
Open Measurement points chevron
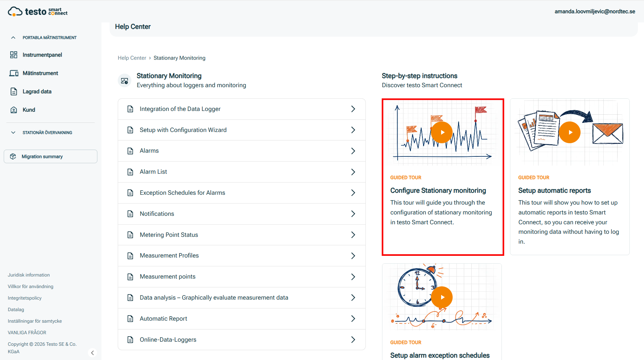(x=353, y=277)
